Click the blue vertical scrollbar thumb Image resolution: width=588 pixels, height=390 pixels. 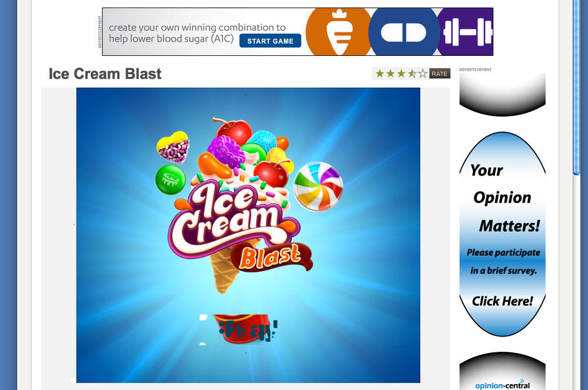pyautogui.click(x=576, y=87)
